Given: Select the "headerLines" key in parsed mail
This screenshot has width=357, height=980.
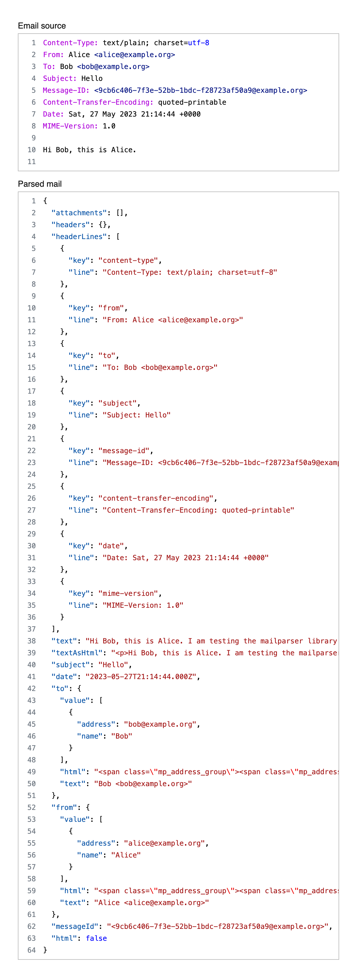Looking at the screenshot, I should (x=79, y=237).
